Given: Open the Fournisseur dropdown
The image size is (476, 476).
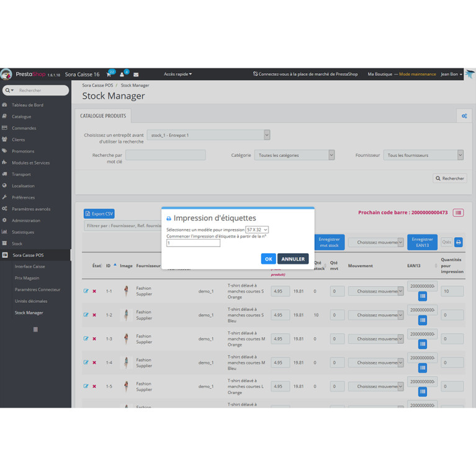Looking at the screenshot, I should click(423, 155).
